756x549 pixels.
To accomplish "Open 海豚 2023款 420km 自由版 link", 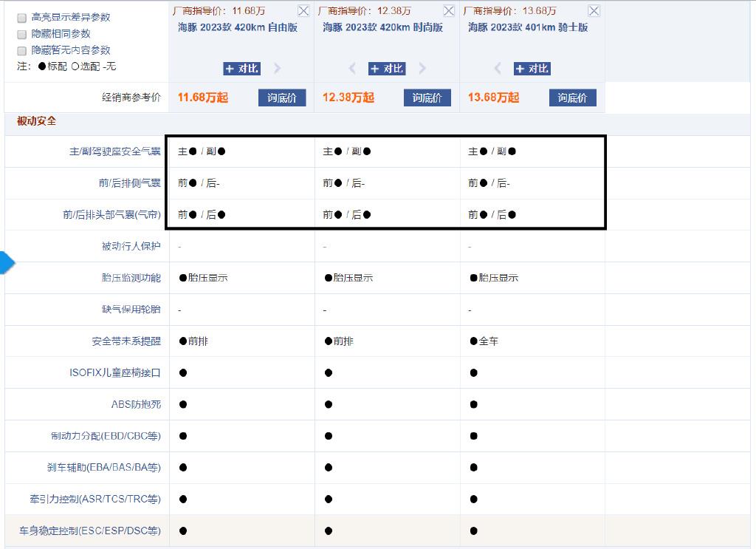I will pyautogui.click(x=238, y=27).
